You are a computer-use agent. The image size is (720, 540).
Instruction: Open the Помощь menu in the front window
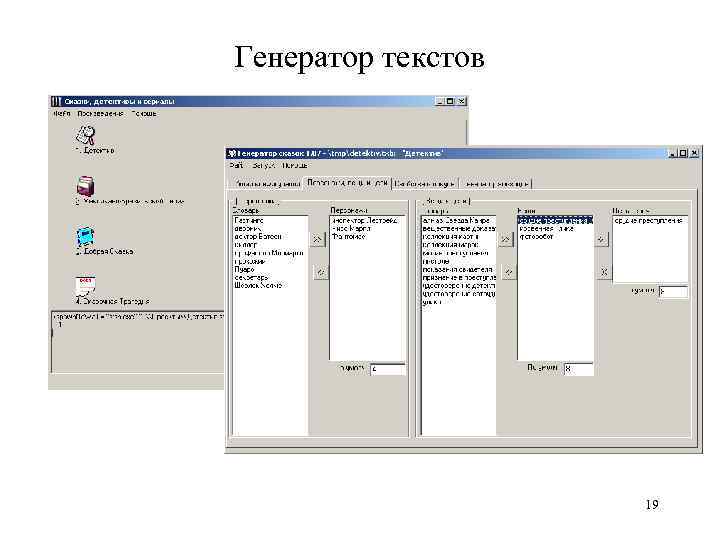pos(295,165)
